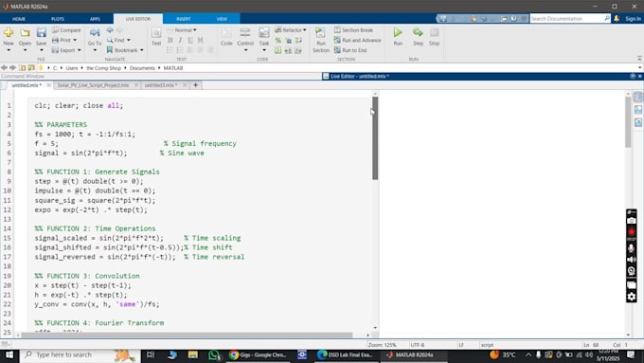The height and width of the screenshot is (363, 644).
Task: Insert a Section Break
Action: click(353, 30)
